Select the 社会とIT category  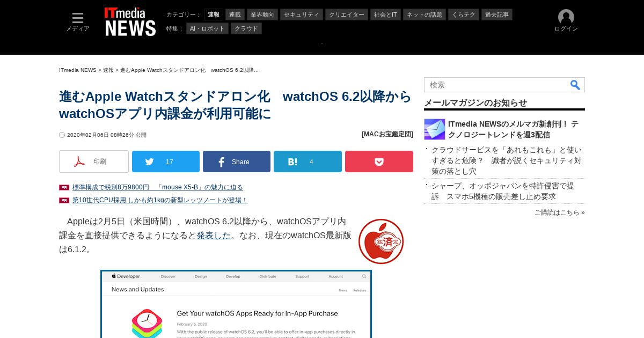click(x=386, y=14)
